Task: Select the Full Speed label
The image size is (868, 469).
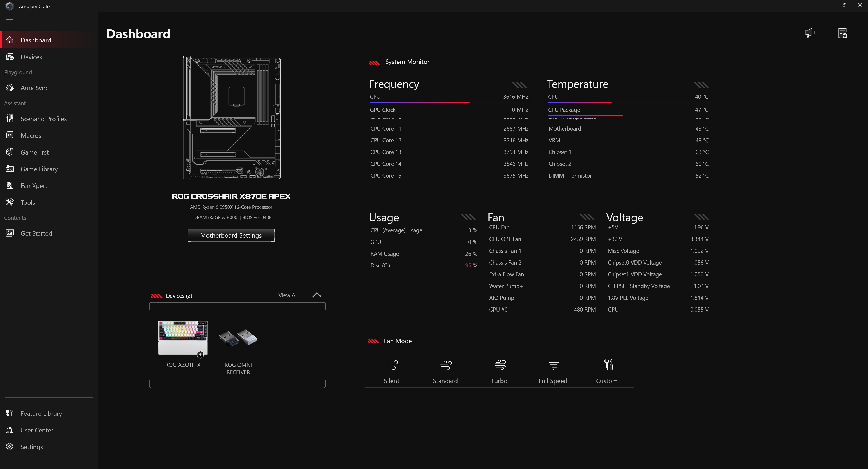Action: (x=553, y=381)
